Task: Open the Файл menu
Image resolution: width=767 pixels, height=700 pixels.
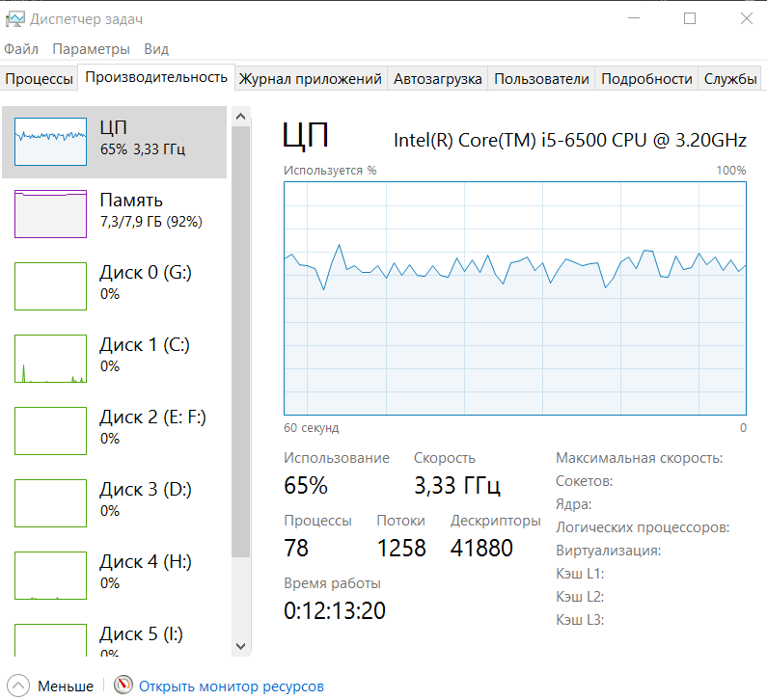Action: [x=21, y=49]
